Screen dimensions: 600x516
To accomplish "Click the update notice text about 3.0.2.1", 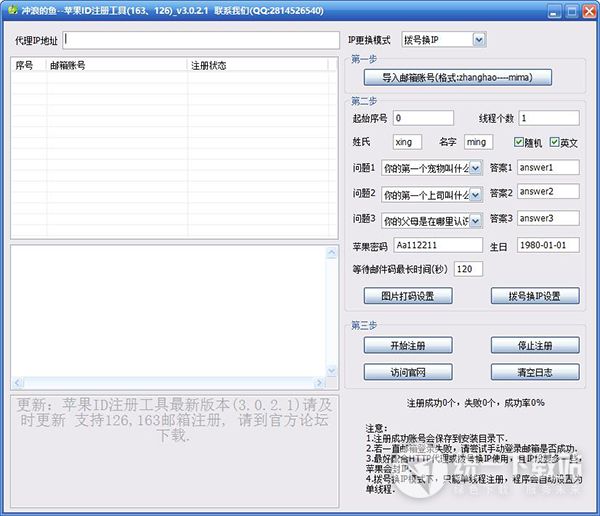I will click(174, 420).
